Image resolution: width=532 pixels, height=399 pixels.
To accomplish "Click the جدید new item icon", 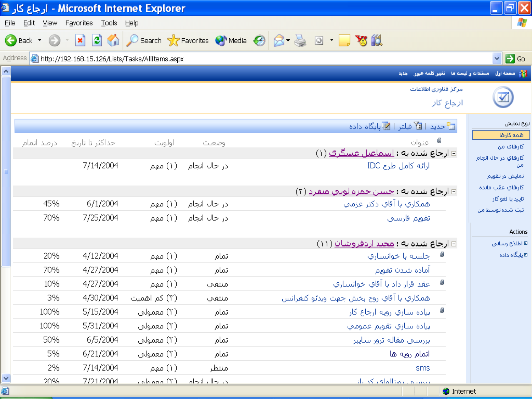I will point(451,126).
